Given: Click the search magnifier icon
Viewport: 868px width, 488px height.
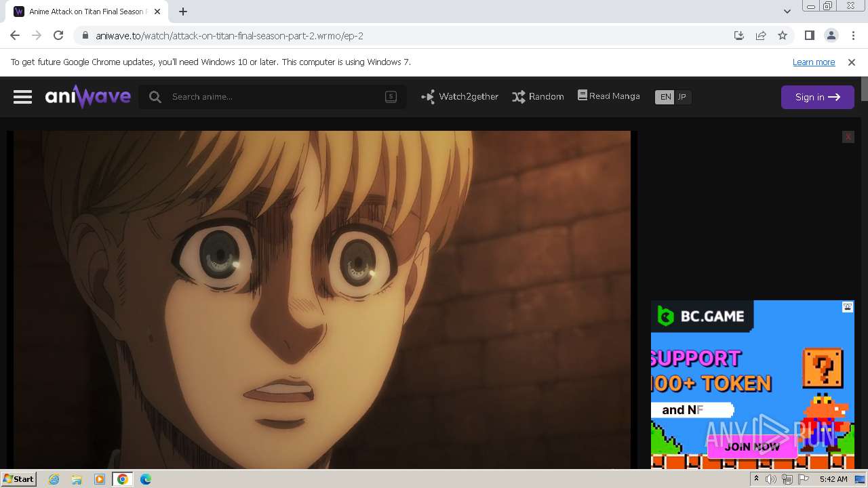Looking at the screenshot, I should click(155, 97).
